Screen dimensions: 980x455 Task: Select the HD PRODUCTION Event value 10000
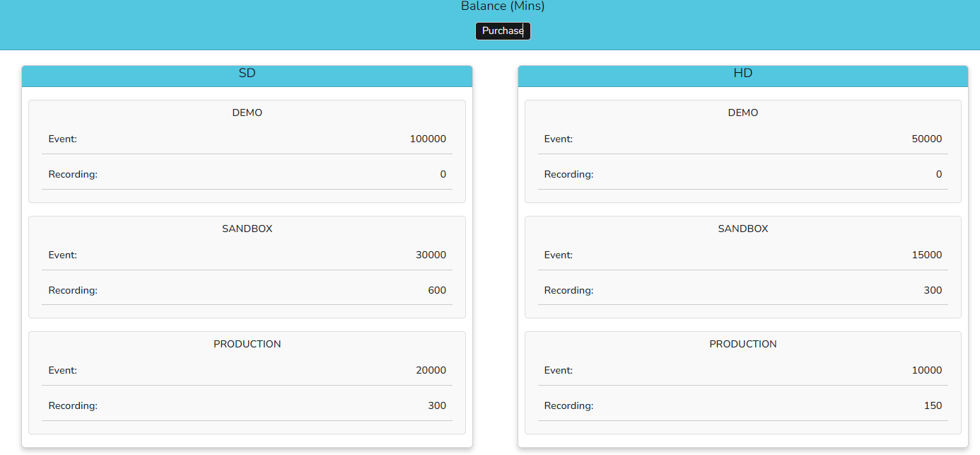coord(927,370)
